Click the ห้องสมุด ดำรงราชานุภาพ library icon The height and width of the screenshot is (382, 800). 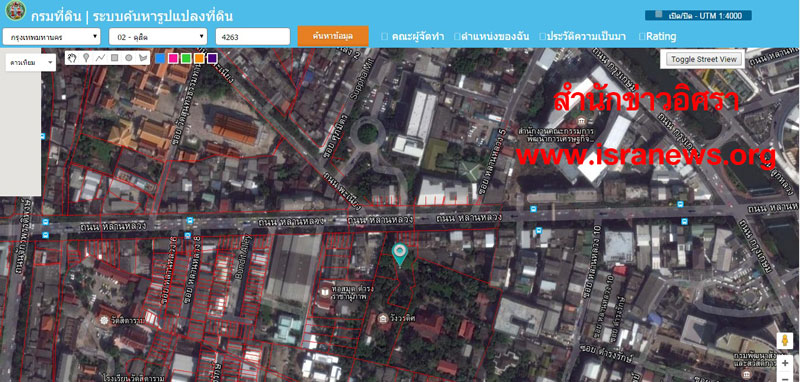pos(324,291)
